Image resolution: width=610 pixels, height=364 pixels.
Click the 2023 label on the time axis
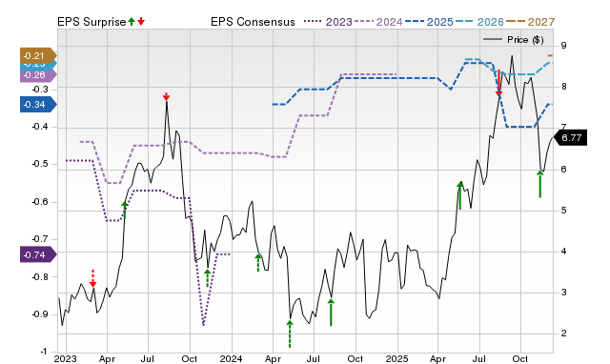(x=66, y=358)
